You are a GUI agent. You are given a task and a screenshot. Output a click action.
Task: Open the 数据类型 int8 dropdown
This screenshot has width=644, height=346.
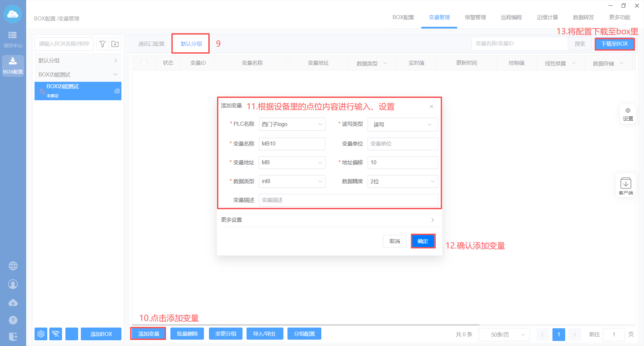[292, 181]
